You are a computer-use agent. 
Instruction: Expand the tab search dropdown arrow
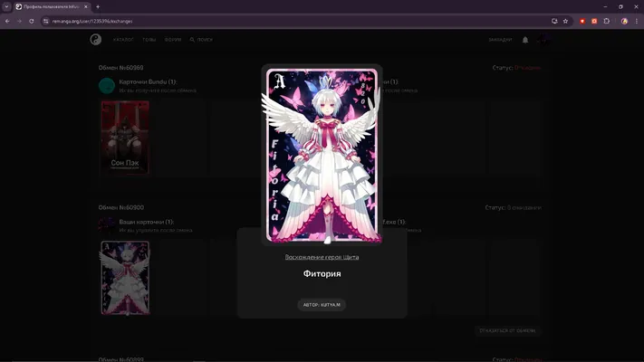coord(6,6)
